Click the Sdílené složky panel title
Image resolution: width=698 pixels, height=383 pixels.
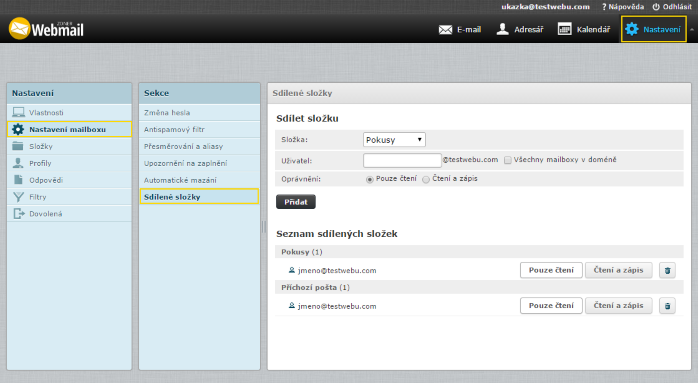[302, 93]
